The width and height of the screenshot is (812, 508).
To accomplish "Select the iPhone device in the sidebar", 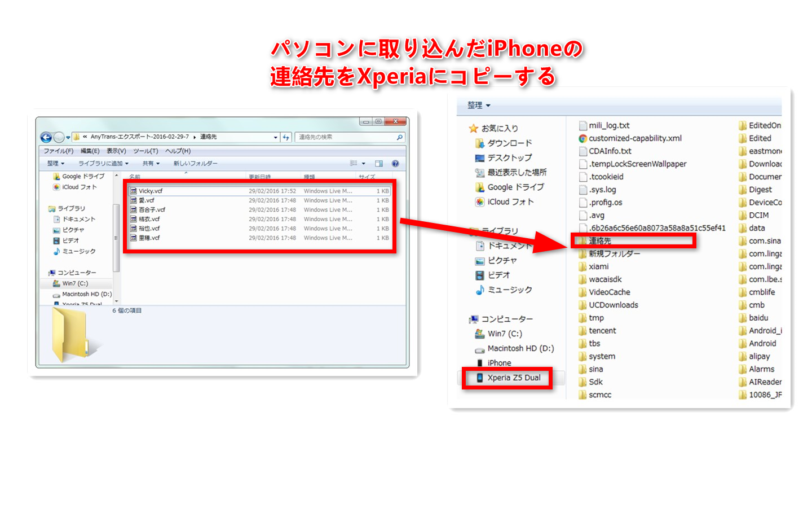I will [x=493, y=363].
